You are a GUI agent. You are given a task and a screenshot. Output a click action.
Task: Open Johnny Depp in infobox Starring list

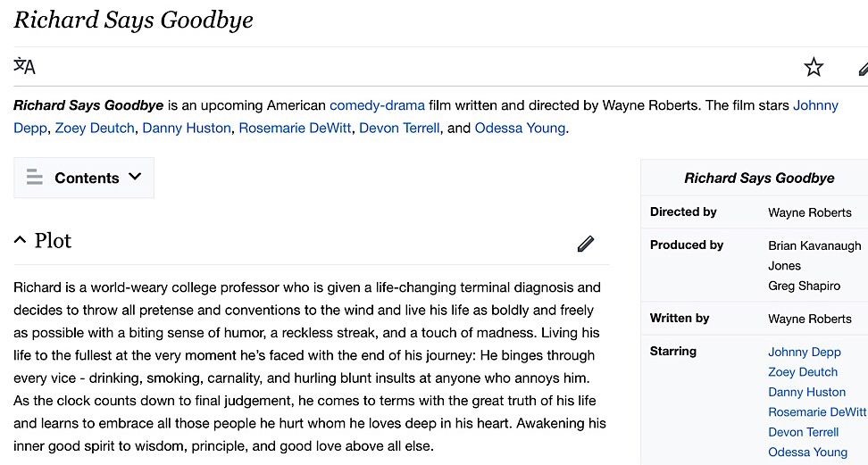(x=804, y=352)
